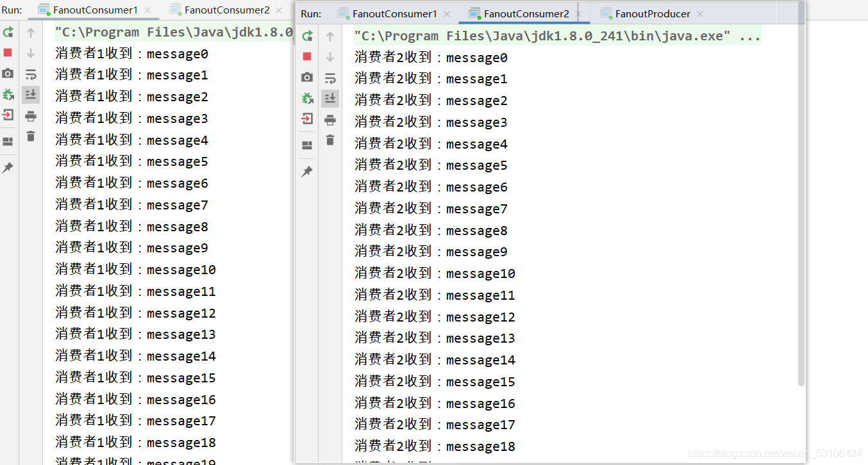Close FanoutConsumer1 tab in left window

[x=148, y=10]
